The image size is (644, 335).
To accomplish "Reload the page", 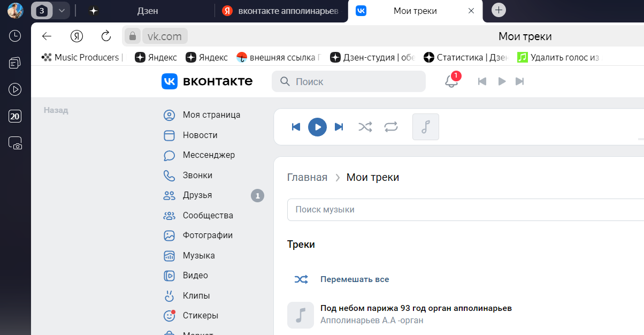I will 106,36.
